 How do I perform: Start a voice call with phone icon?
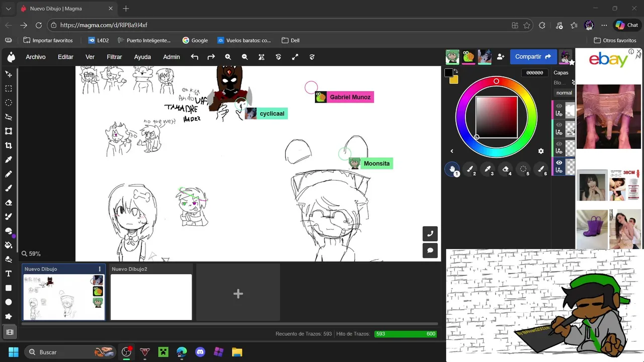tap(430, 234)
